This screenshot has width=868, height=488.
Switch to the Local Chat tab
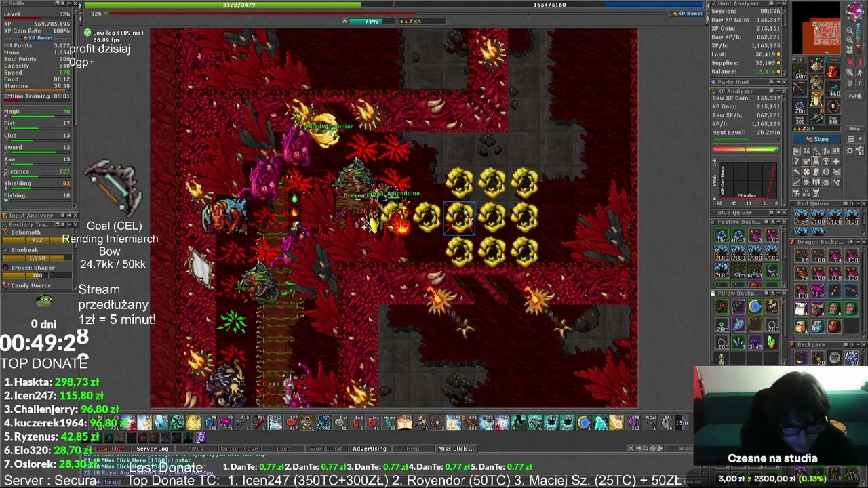[x=109, y=449]
